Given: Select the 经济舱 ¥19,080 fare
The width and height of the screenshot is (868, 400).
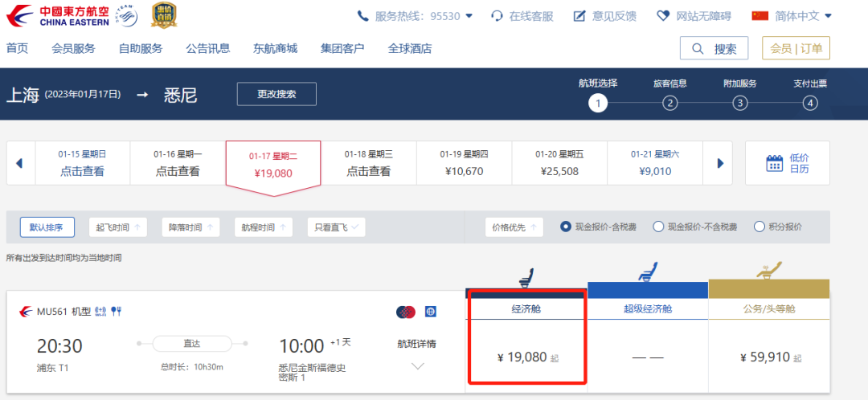Looking at the screenshot, I should point(526,357).
